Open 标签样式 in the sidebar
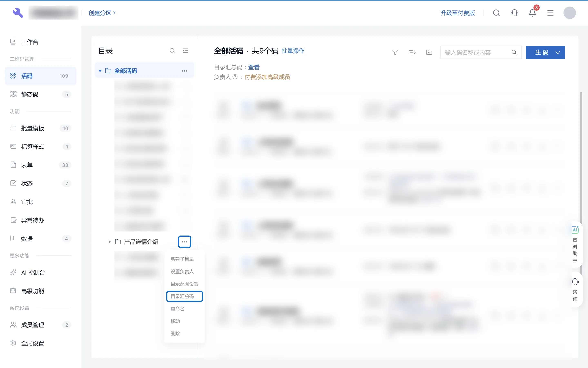The height and width of the screenshot is (368, 588). [41, 147]
